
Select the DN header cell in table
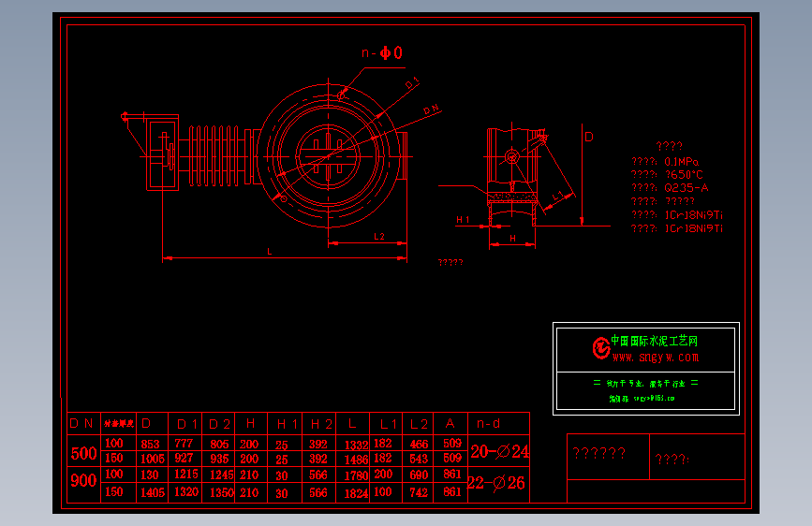click(81, 423)
